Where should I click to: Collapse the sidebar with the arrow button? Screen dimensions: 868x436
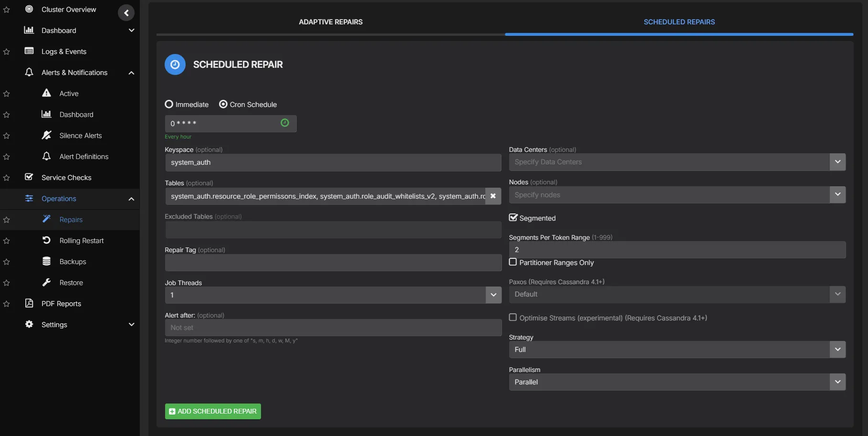click(126, 13)
